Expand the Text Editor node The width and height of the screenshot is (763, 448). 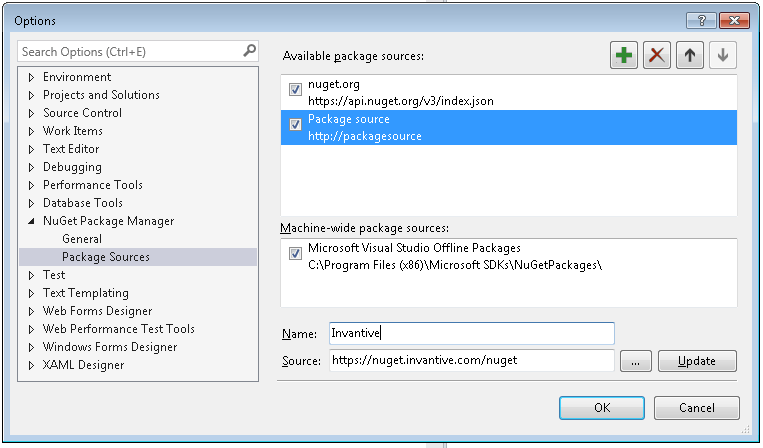(x=31, y=149)
